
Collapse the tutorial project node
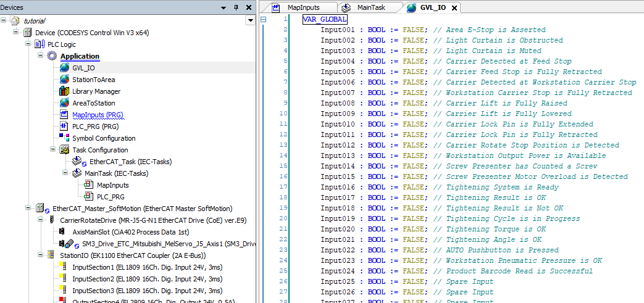tap(4, 20)
